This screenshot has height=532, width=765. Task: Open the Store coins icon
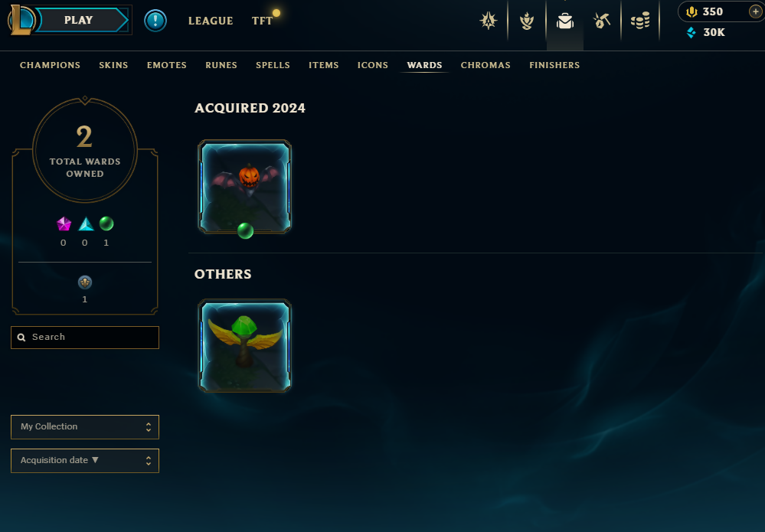pos(639,21)
